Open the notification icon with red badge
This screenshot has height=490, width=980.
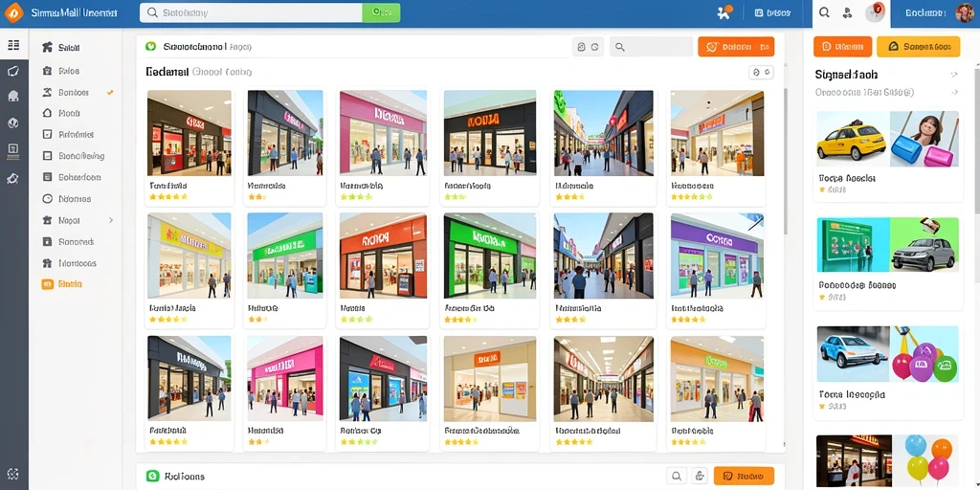875,12
